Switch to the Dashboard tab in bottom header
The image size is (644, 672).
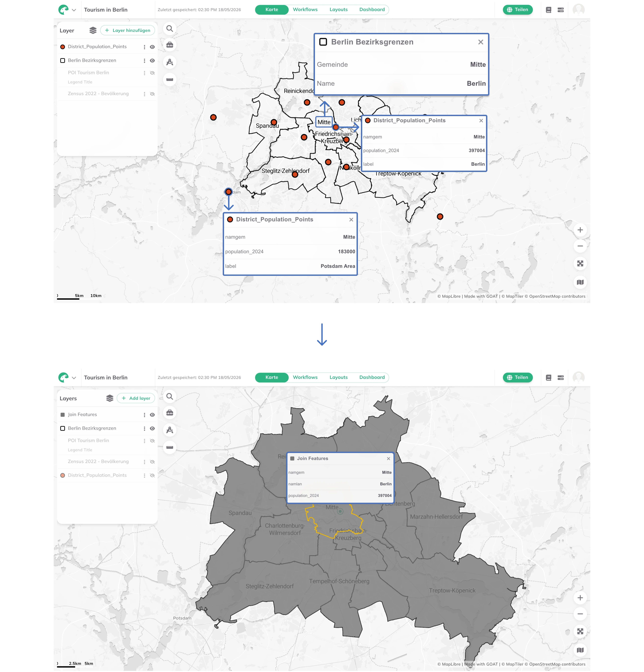[372, 378]
